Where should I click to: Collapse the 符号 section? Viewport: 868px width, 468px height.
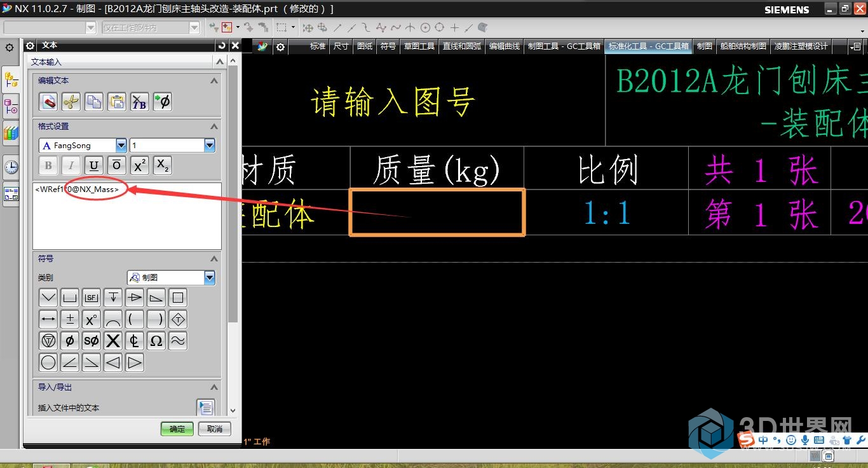[214, 259]
